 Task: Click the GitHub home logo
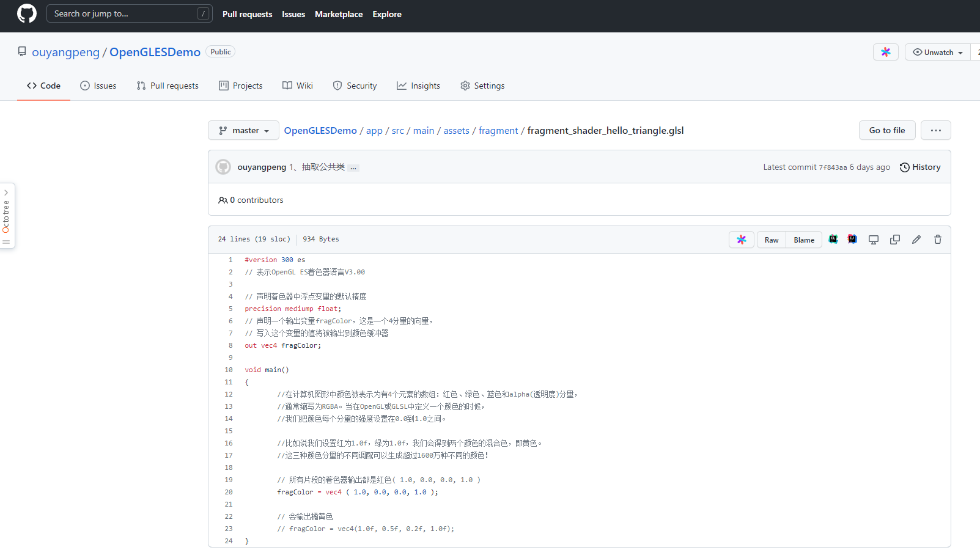click(x=26, y=13)
